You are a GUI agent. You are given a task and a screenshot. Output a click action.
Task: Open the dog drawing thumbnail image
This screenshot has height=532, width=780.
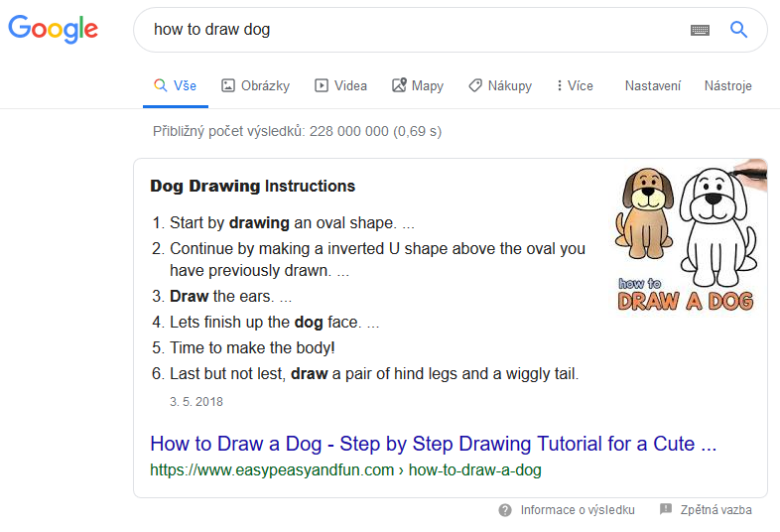[689, 238]
